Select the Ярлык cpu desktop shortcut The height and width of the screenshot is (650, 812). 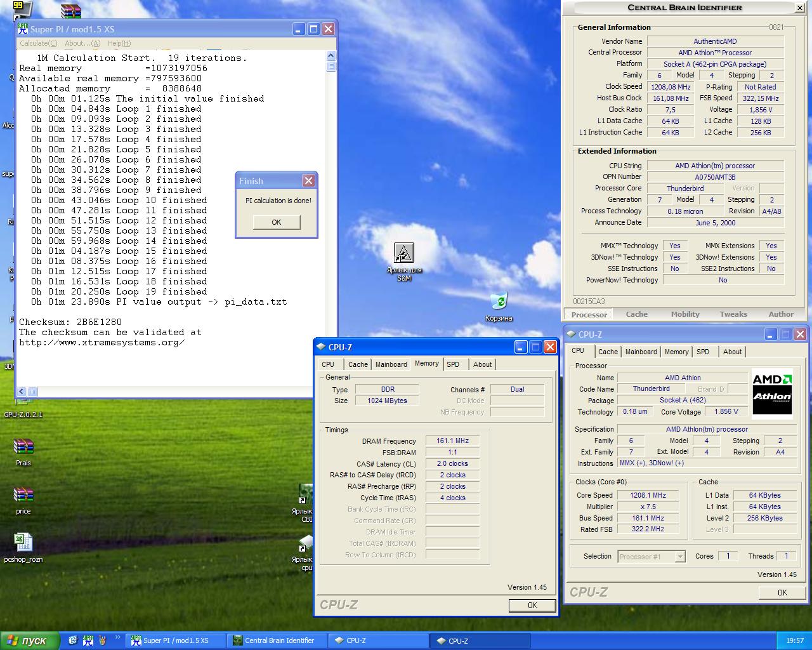pyautogui.click(x=305, y=544)
